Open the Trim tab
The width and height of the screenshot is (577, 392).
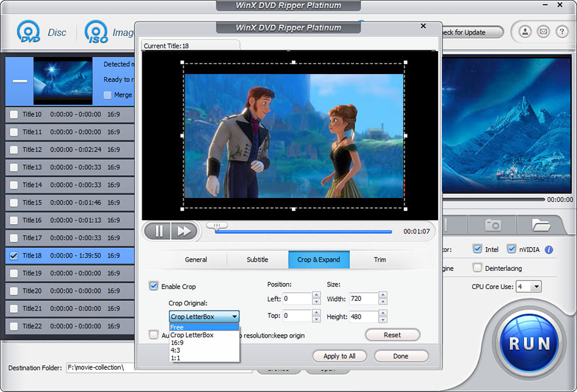[380, 260]
